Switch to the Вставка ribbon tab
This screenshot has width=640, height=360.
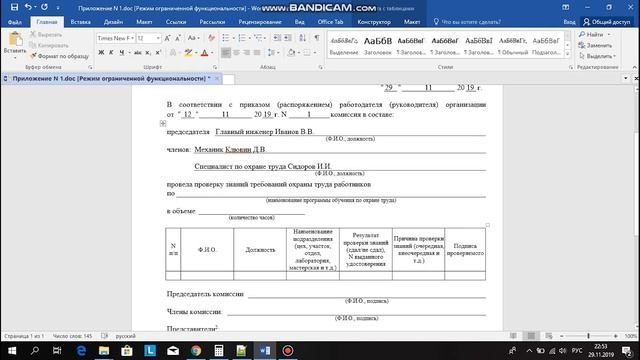80,22
